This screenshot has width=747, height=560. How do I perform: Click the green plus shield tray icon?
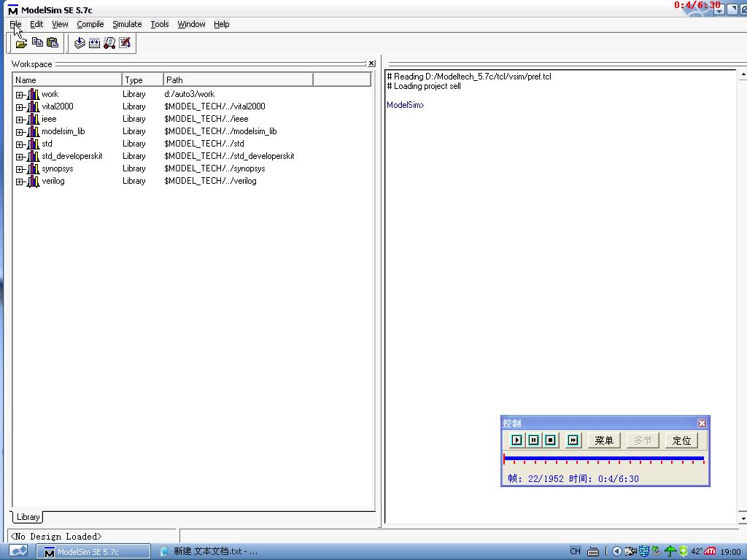[x=683, y=551]
